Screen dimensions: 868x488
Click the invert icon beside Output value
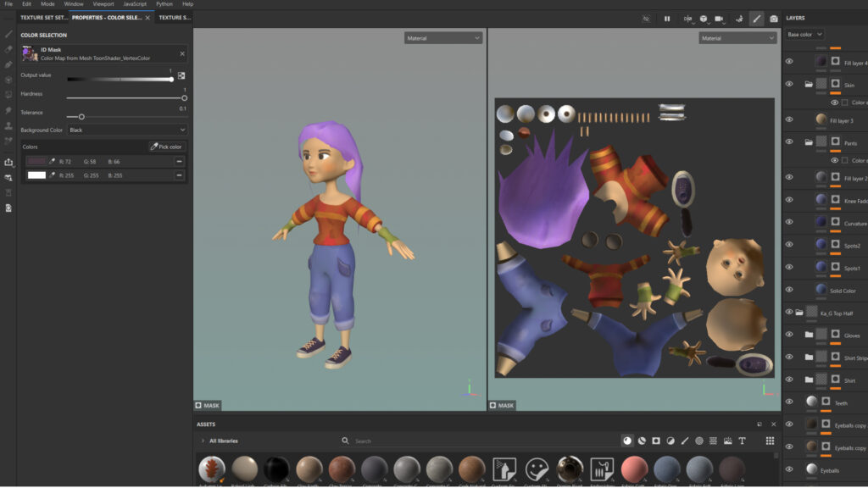pyautogui.click(x=181, y=75)
